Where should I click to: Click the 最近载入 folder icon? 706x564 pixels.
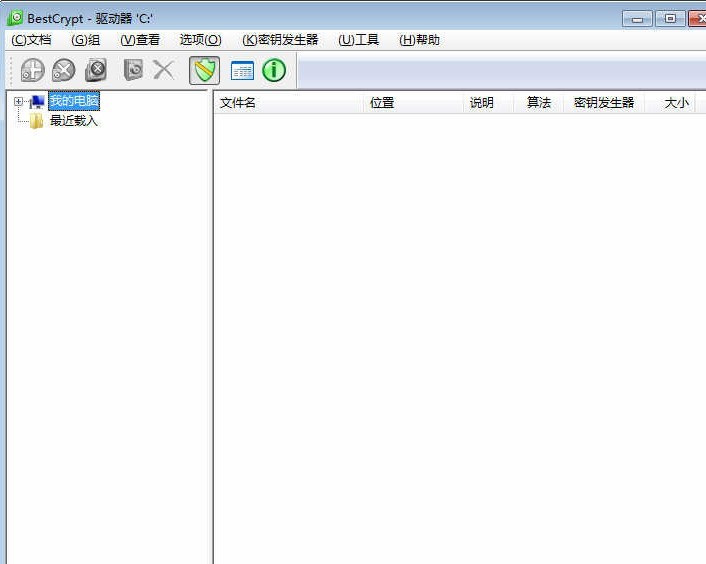pyautogui.click(x=36, y=121)
